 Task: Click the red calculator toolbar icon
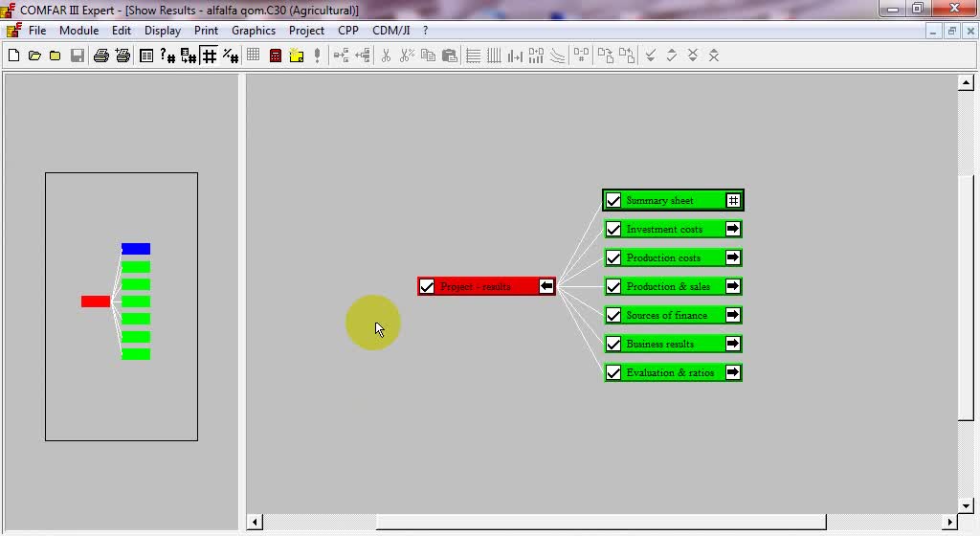(x=276, y=56)
